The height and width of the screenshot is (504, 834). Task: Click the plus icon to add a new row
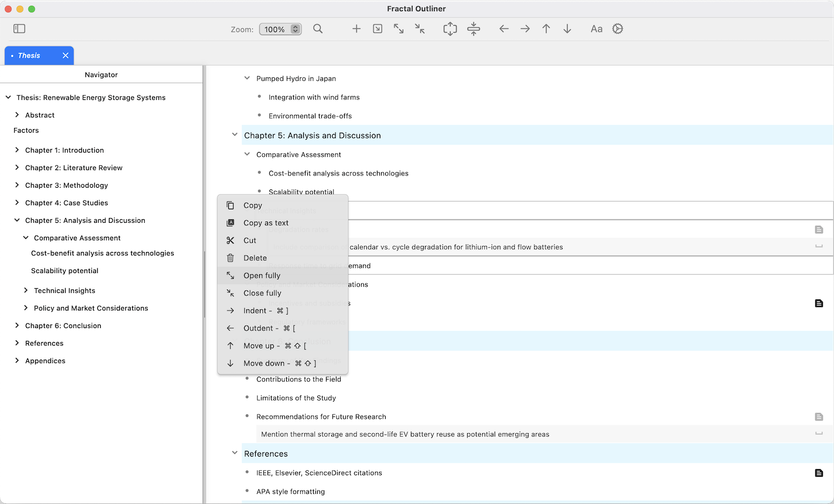coord(356,29)
